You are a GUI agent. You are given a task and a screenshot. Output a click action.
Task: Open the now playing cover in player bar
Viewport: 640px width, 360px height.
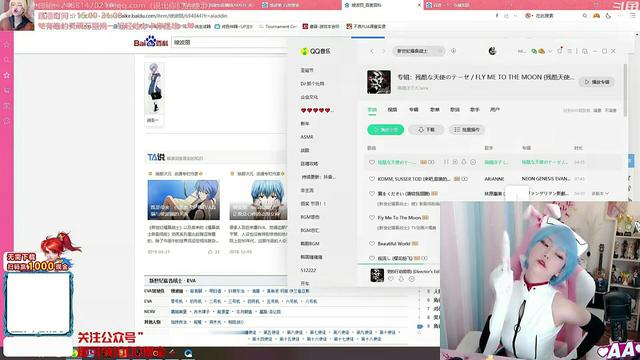click(377, 275)
